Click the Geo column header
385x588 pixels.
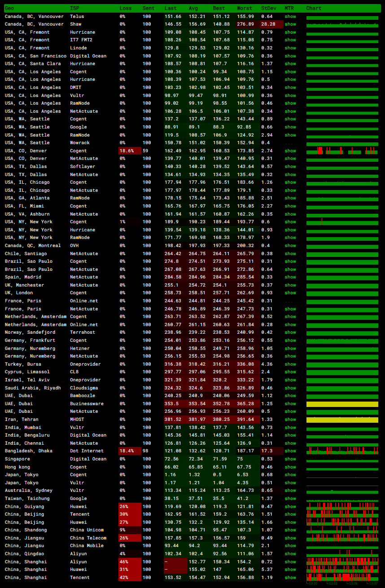pyautogui.click(x=9, y=8)
